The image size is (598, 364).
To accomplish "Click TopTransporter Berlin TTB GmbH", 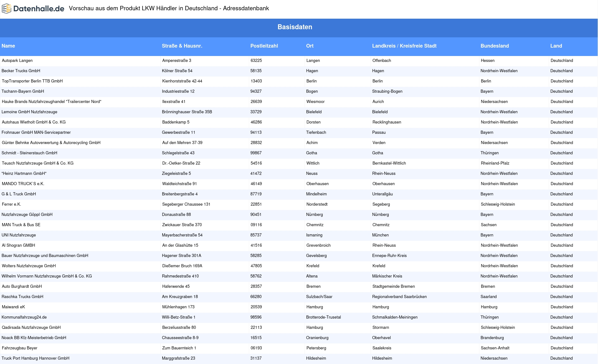I will pos(32,81).
